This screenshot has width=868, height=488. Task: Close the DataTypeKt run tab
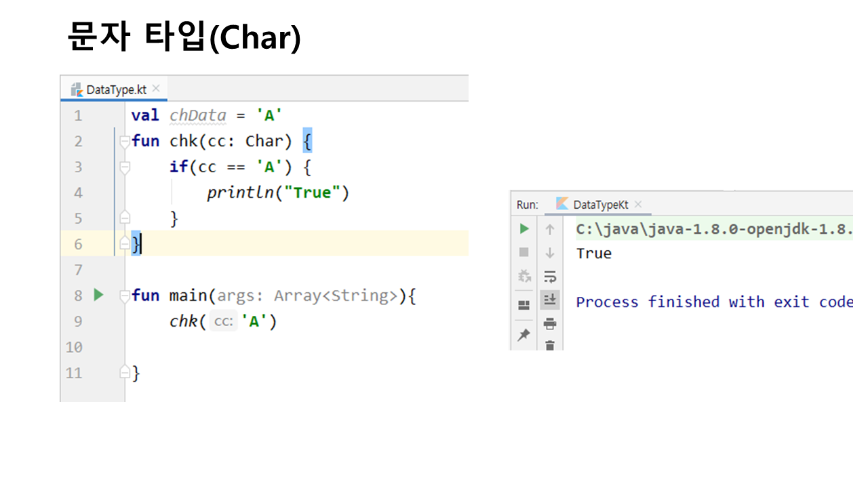(638, 204)
